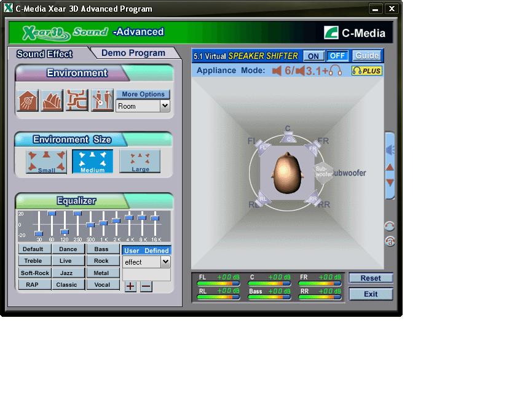Click the center speaker icon
528x420 pixels.
(288, 138)
